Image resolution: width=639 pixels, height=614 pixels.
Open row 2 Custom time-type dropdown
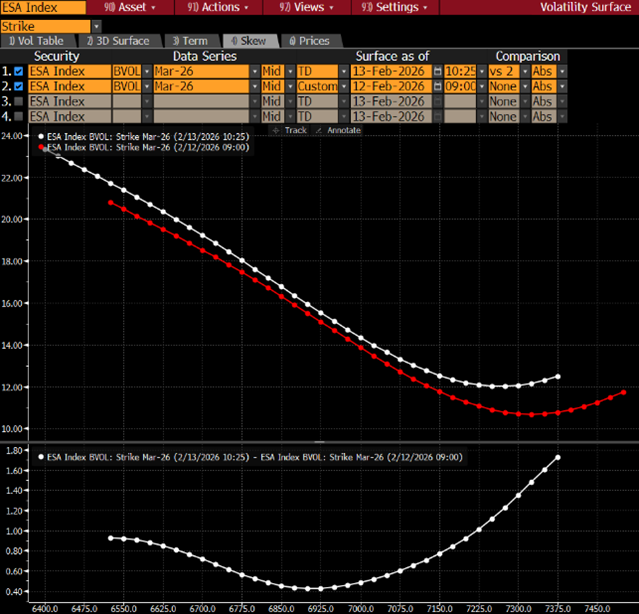[341, 87]
